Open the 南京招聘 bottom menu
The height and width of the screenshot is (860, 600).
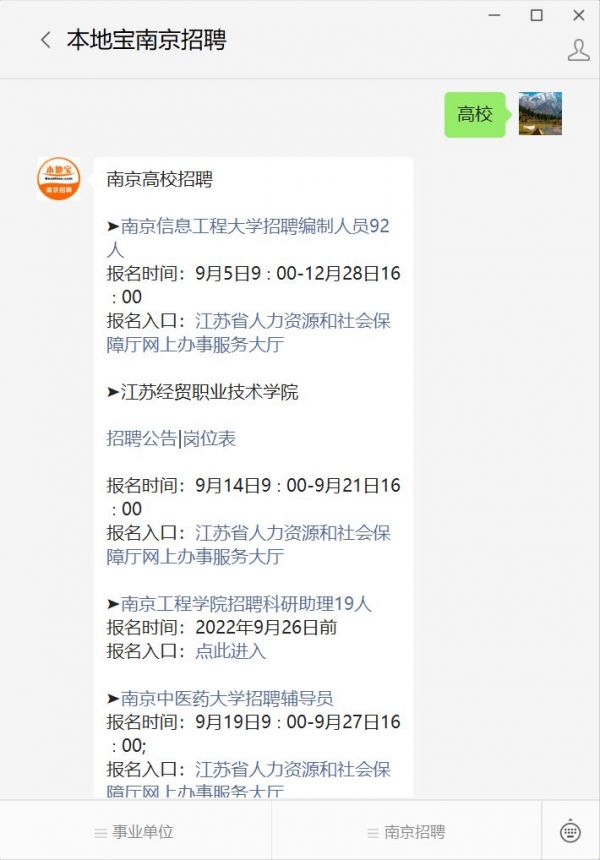(x=406, y=831)
